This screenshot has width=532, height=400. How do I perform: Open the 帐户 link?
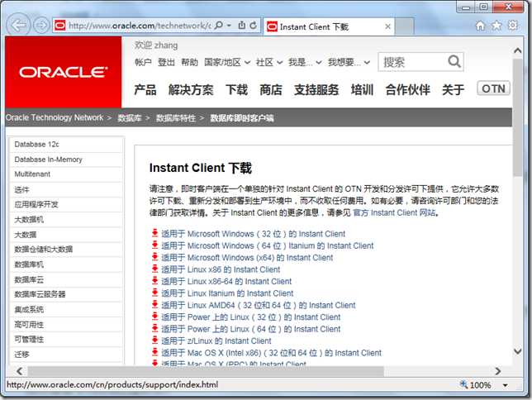143,62
